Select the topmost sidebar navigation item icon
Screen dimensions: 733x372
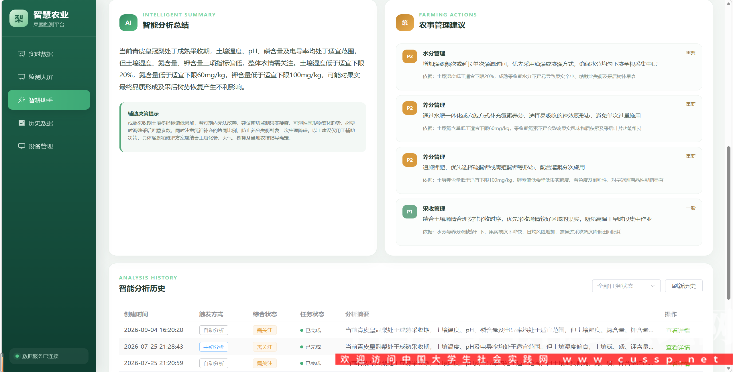pos(22,54)
